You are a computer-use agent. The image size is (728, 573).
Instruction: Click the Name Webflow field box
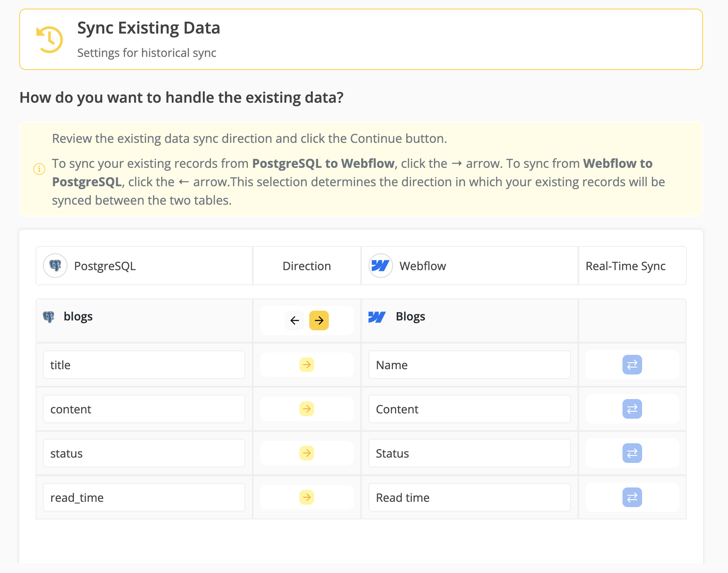(x=470, y=365)
